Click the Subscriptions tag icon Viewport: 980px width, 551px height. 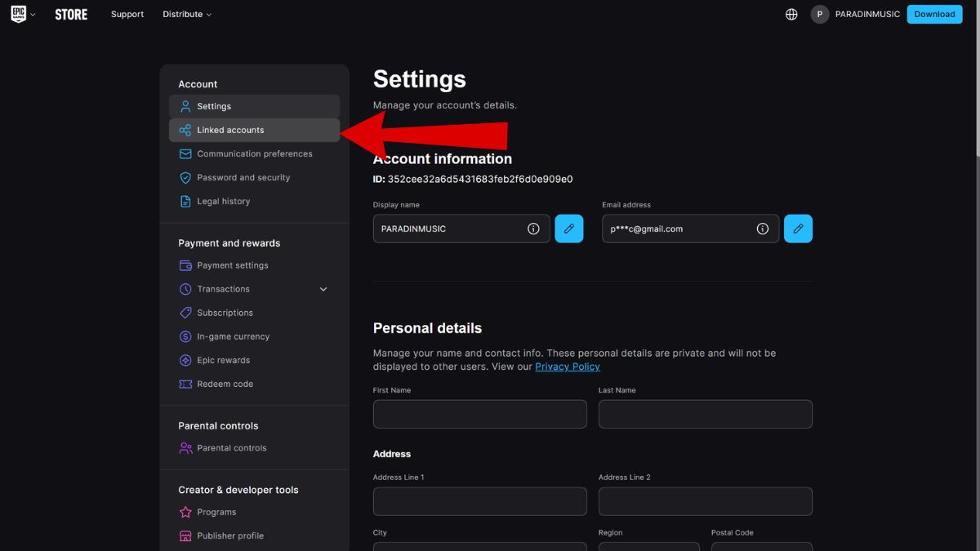[185, 313]
